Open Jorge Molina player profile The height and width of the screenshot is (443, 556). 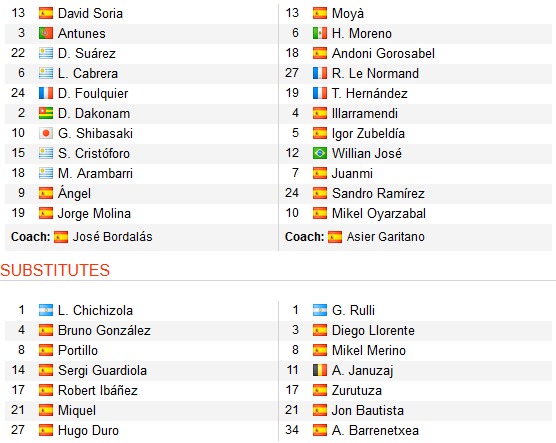pos(94,214)
